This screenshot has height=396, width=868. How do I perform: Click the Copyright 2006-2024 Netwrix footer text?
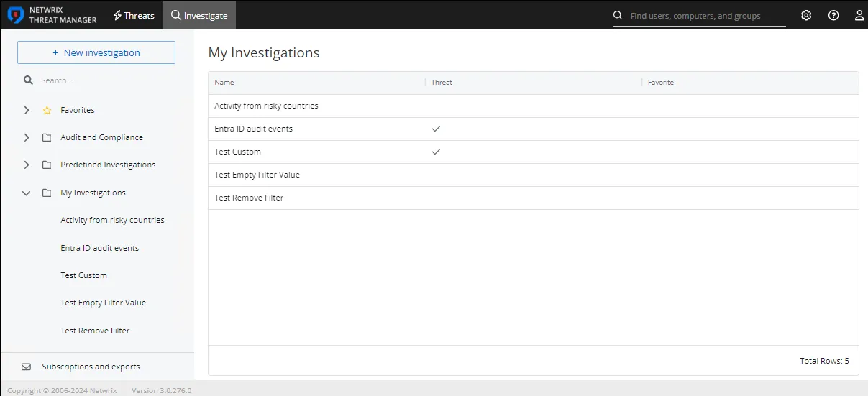click(63, 391)
